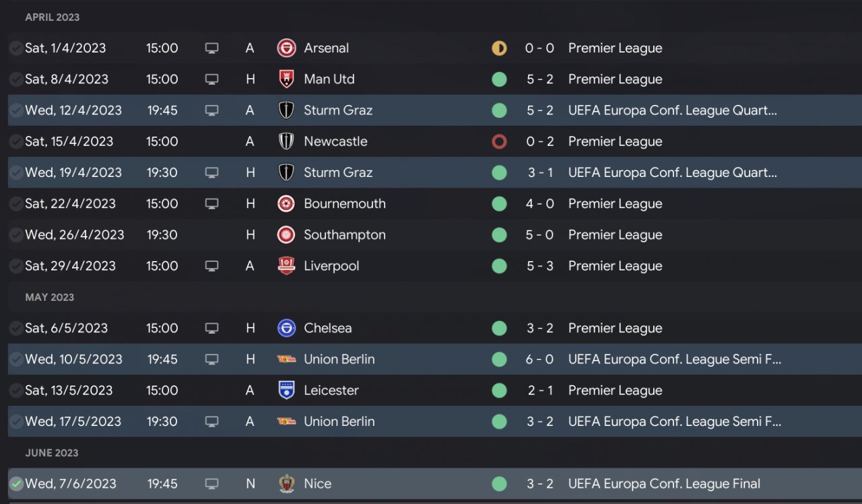Toggle checkmark beside Sat, 6/5/2023 fixture
862x504 pixels.
(16, 328)
